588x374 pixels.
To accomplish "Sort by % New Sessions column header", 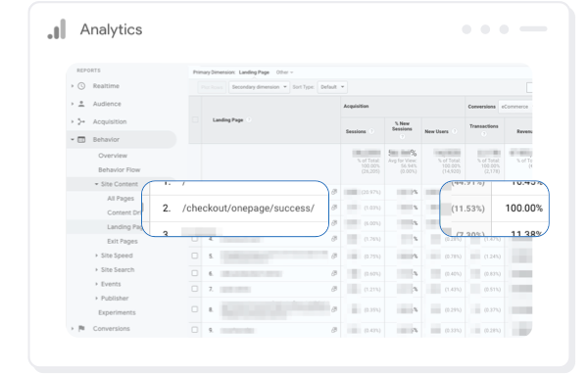I will [402, 126].
